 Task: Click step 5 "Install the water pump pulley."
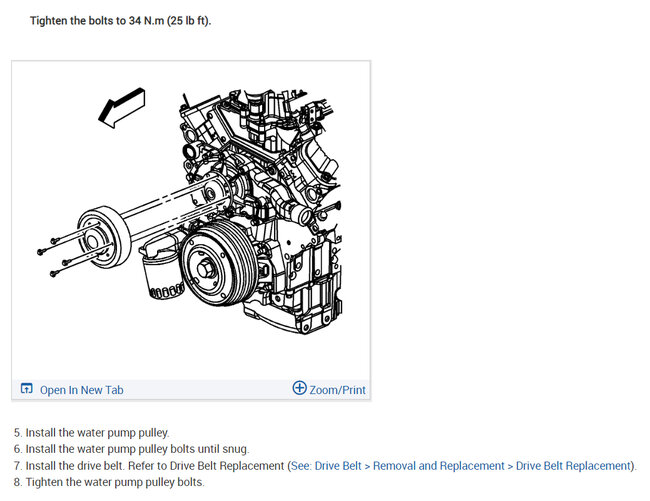[x=92, y=433]
